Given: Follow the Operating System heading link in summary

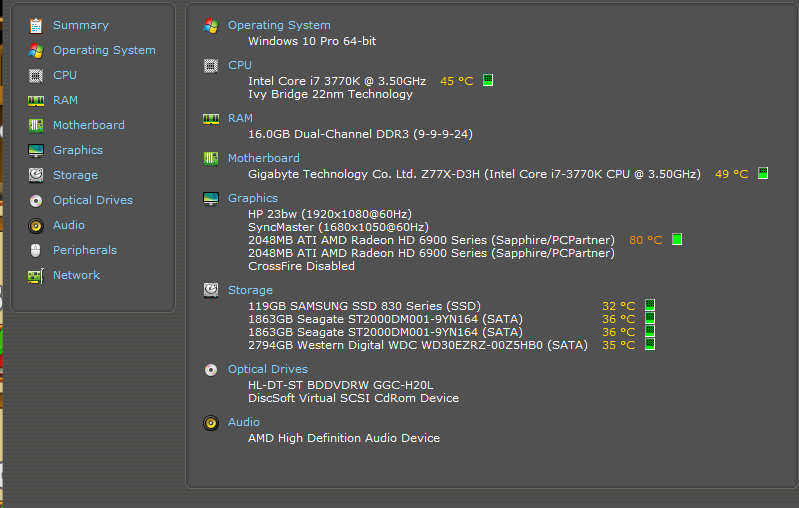Looking at the screenshot, I should 279,25.
